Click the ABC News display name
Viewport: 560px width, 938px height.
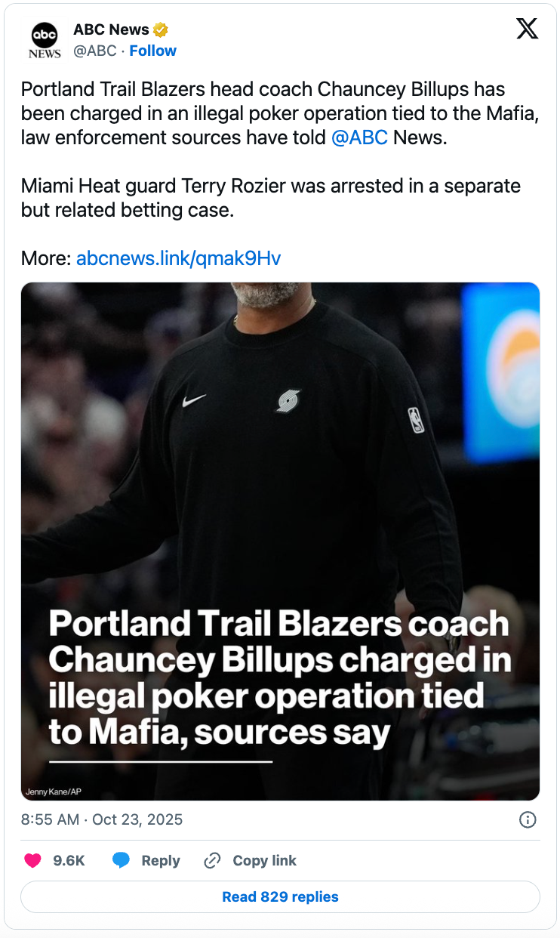(111, 30)
